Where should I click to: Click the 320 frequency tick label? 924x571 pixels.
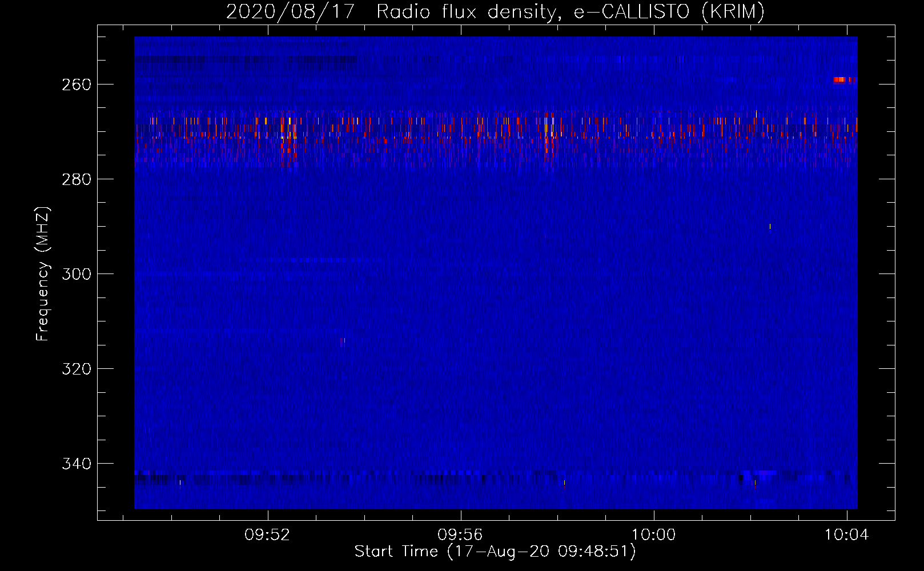[x=77, y=369]
